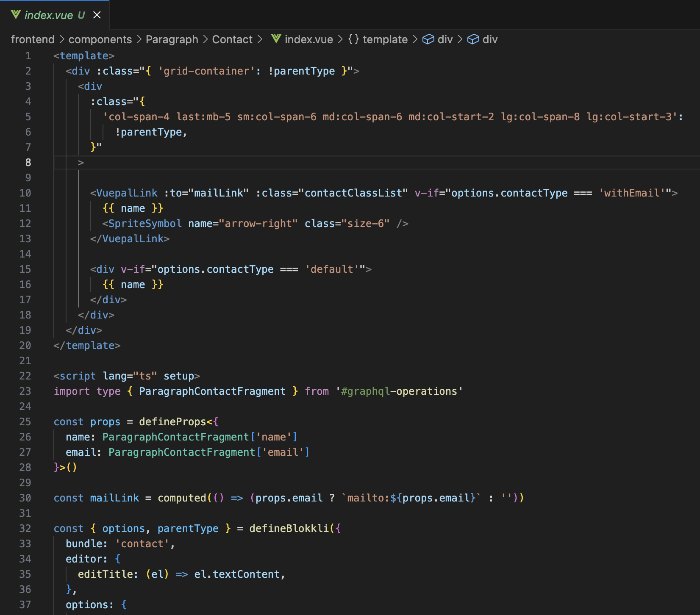Screen dimensions: 700x615
Task: Open the Contact breadcrumb segment
Action: click(232, 39)
